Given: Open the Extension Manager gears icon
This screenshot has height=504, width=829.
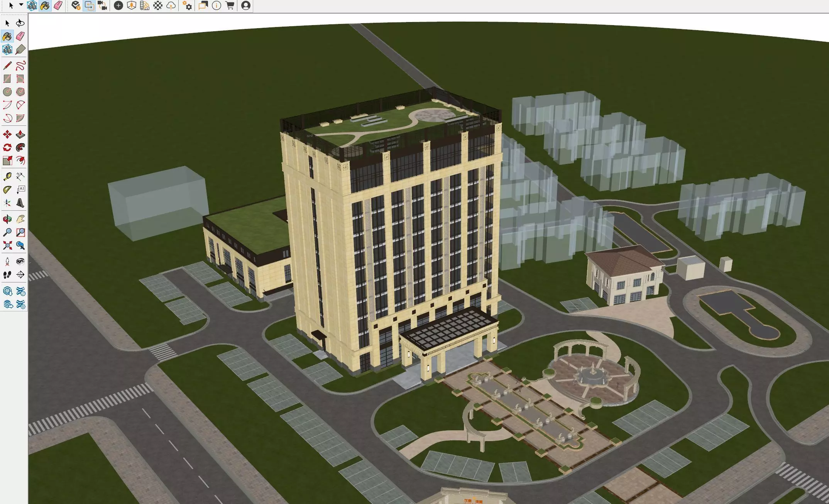Looking at the screenshot, I should point(187,5).
